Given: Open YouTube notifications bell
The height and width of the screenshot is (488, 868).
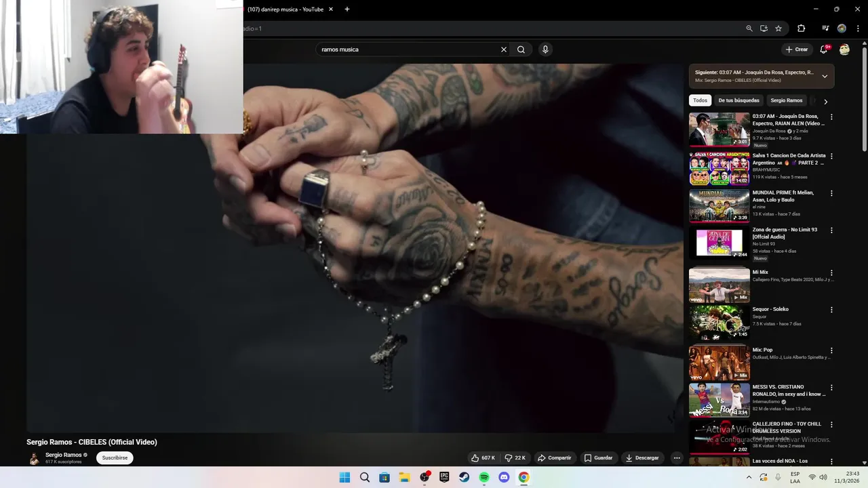Looking at the screenshot, I should (x=824, y=49).
